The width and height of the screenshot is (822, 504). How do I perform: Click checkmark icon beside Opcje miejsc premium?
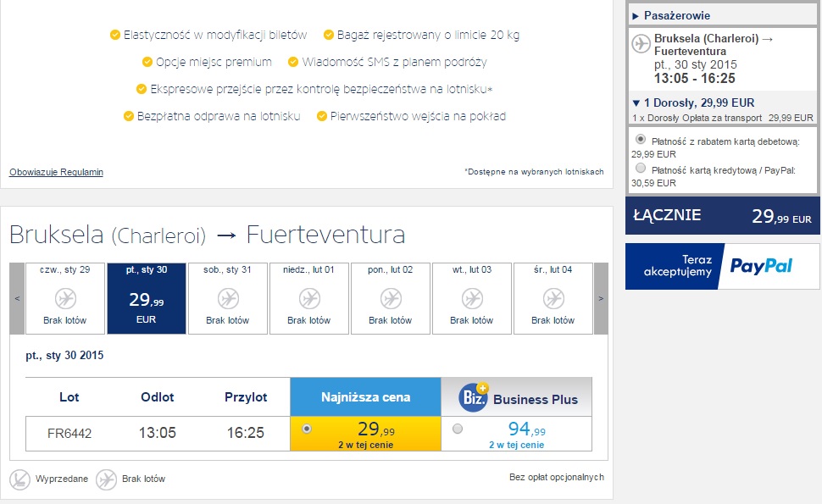coord(147,63)
